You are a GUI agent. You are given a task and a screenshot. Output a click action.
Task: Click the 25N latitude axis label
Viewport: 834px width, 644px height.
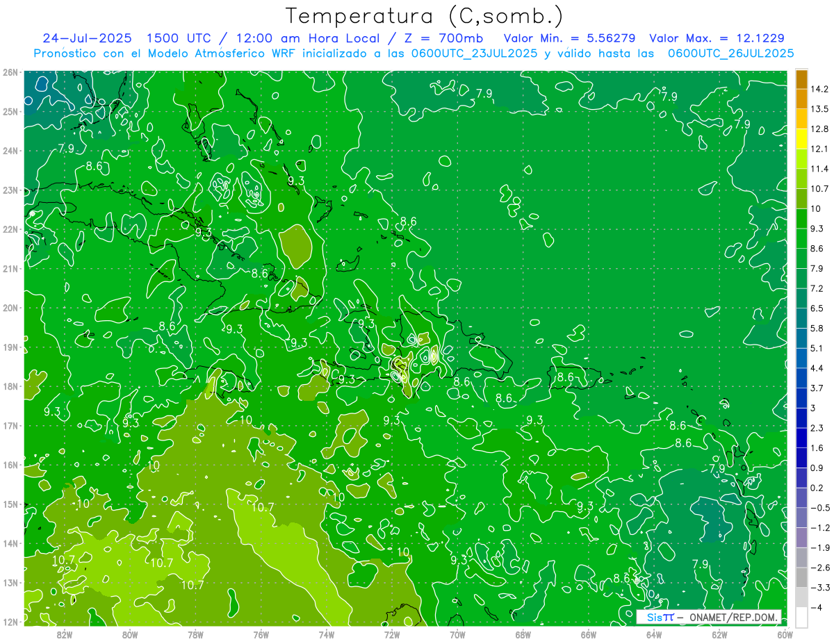pyautogui.click(x=10, y=111)
